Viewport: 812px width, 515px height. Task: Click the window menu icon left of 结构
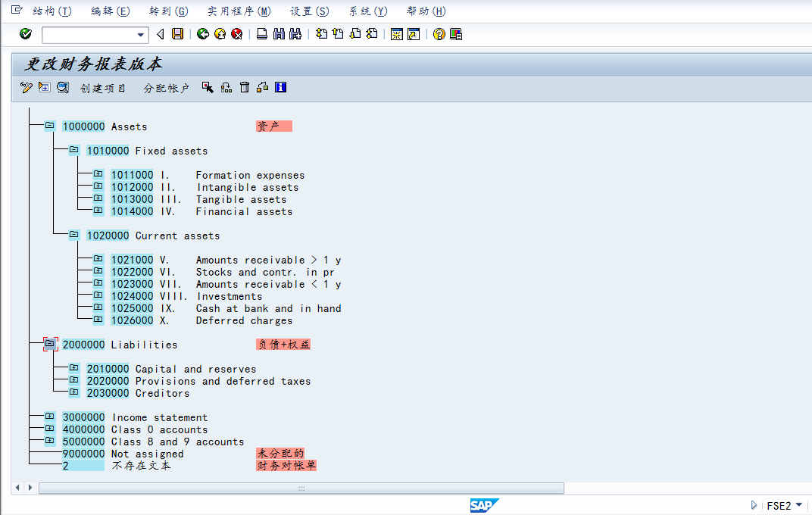pyautogui.click(x=17, y=10)
